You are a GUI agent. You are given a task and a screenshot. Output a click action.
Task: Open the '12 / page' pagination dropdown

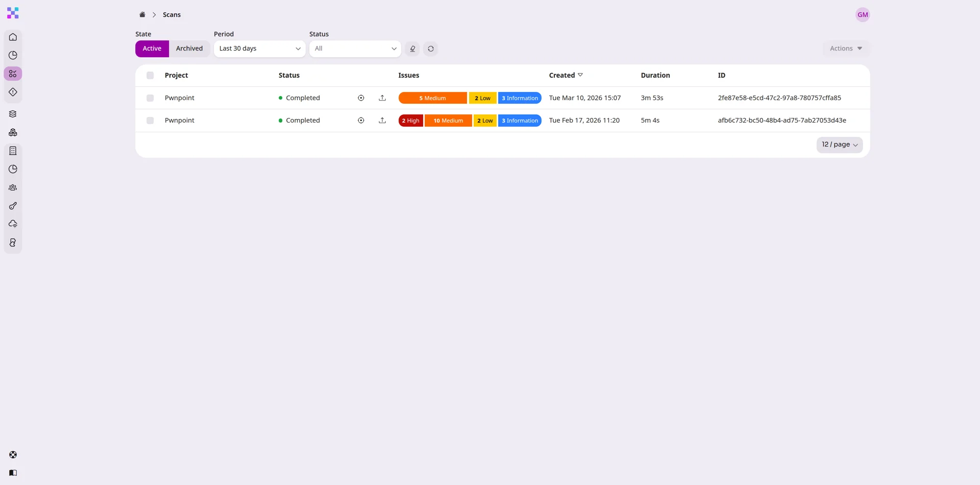click(839, 145)
